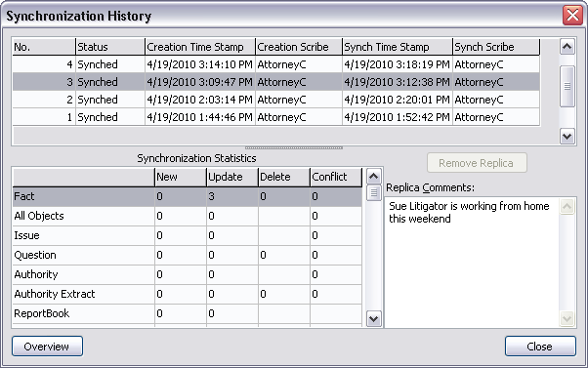Click the Close button
The height and width of the screenshot is (368, 588).
point(540,346)
